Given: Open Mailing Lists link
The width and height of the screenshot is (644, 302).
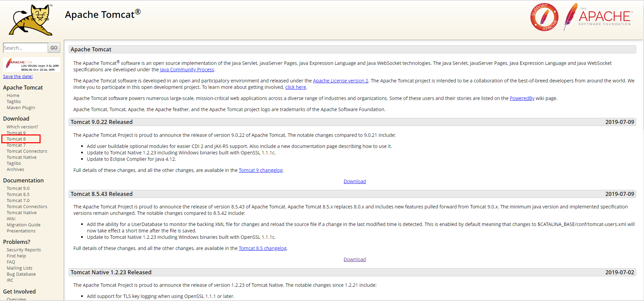Looking at the screenshot, I should [20, 268].
